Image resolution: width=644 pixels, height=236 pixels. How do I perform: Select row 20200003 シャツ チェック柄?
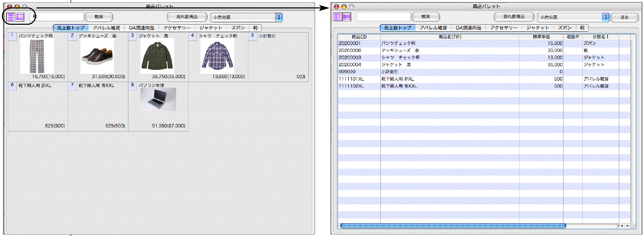point(484,57)
